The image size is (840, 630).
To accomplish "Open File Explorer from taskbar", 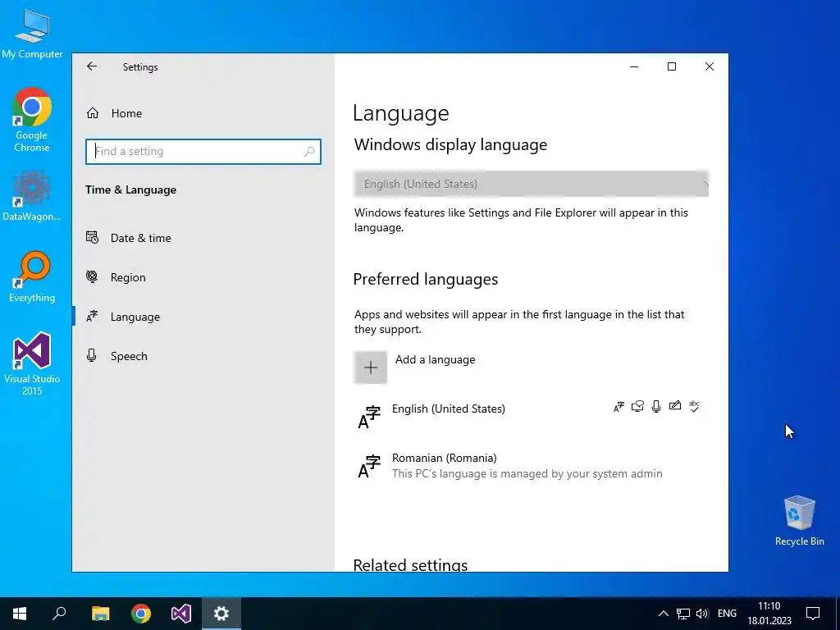I will (100, 614).
